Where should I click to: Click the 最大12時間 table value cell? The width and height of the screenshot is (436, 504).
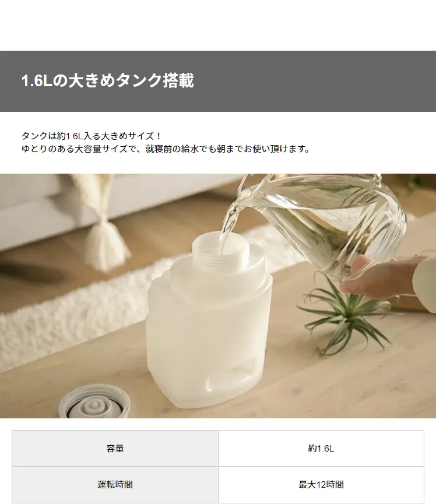click(x=321, y=484)
